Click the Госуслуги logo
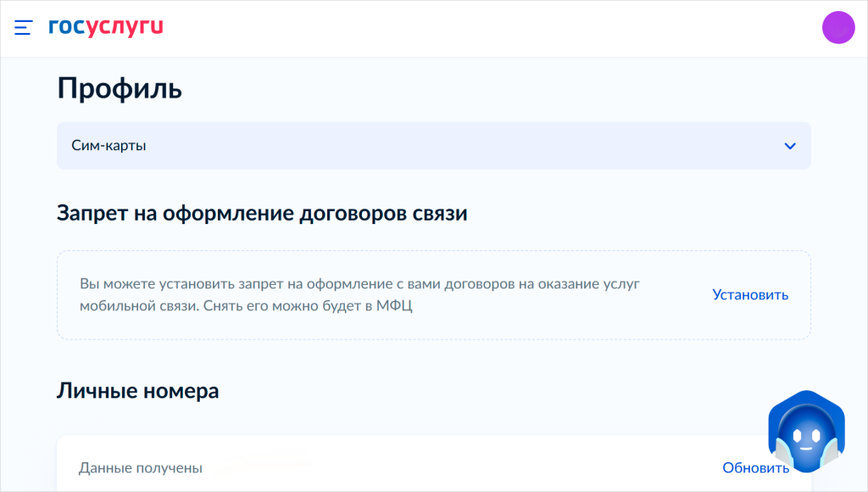The width and height of the screenshot is (868, 492). tap(106, 26)
